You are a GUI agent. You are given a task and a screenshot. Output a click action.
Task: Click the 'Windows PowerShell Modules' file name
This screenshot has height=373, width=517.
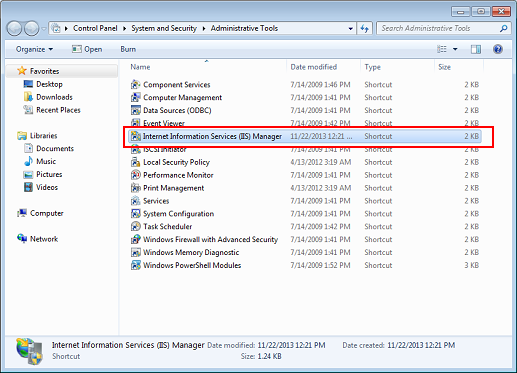tap(192, 265)
